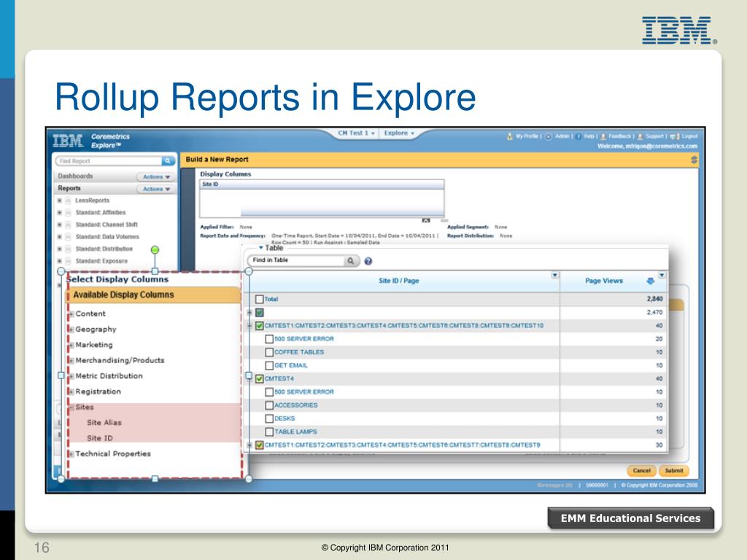Select the Dashboards section header

[x=75, y=176]
